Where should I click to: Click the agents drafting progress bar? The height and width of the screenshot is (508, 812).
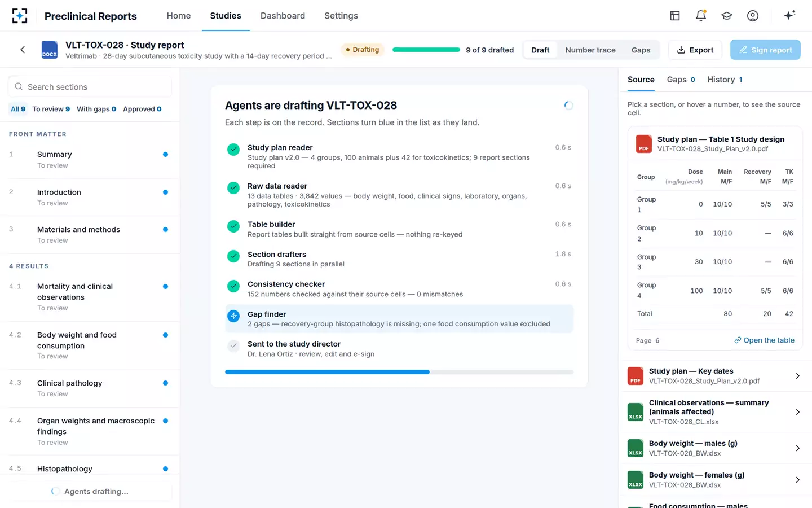(399, 372)
